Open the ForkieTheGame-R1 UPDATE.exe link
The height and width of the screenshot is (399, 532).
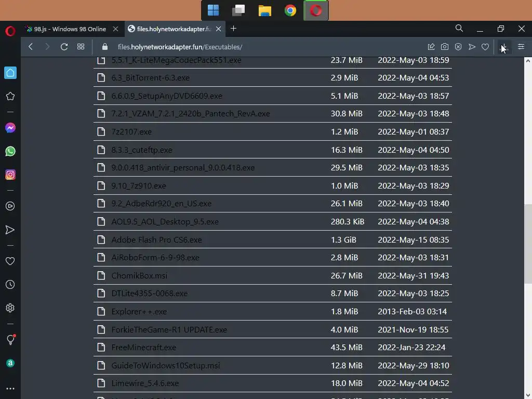[x=169, y=329]
